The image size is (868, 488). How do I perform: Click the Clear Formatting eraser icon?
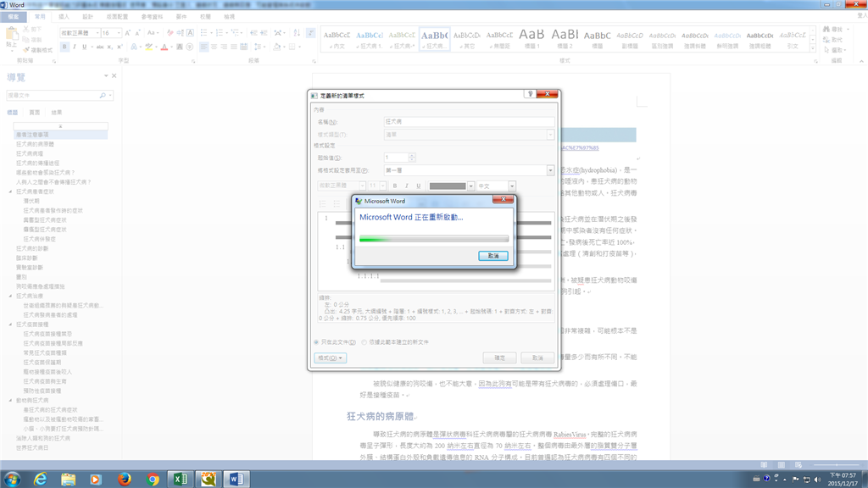170,33
